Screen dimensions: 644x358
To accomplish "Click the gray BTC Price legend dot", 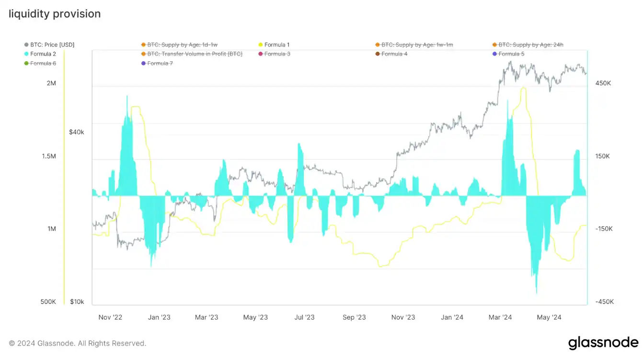I will [26, 45].
